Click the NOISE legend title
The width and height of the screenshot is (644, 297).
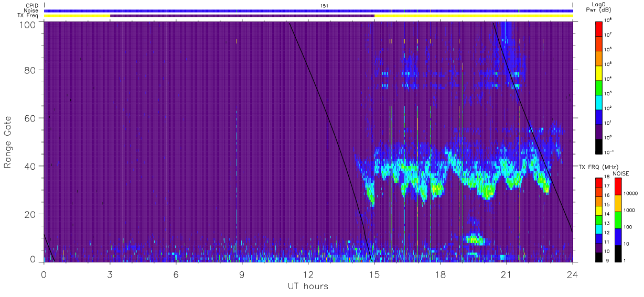click(621, 173)
